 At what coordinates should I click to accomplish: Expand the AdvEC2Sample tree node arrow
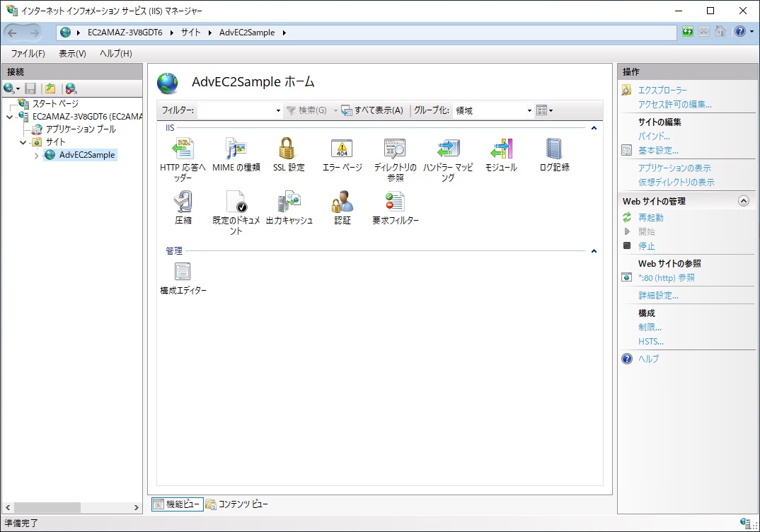pyautogui.click(x=36, y=156)
